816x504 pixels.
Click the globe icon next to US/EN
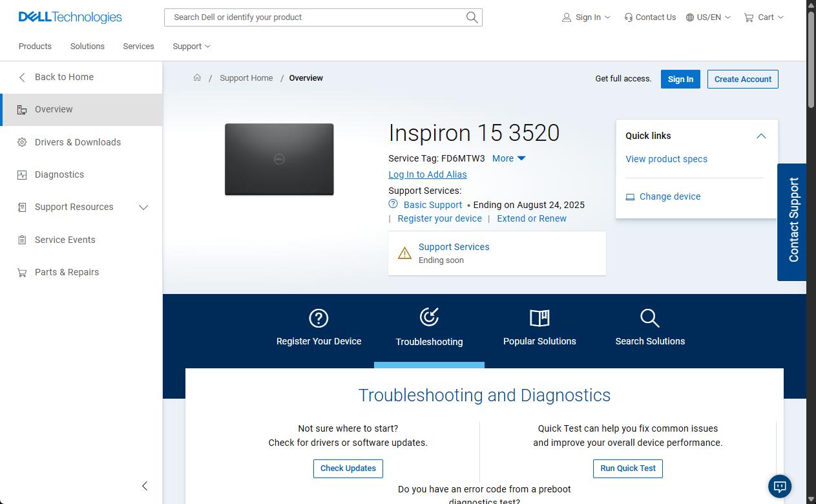[690, 17]
